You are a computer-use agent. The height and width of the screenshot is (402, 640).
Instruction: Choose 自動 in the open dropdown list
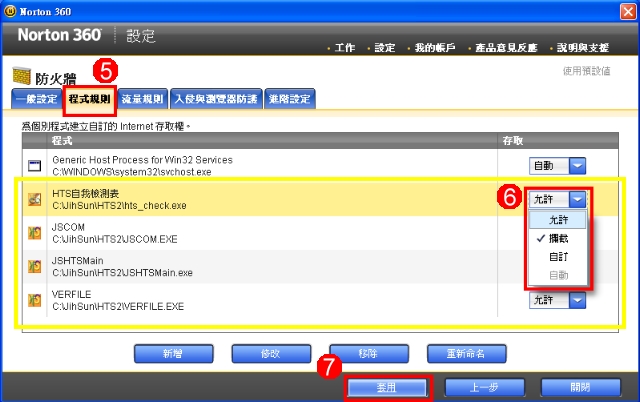click(558, 275)
